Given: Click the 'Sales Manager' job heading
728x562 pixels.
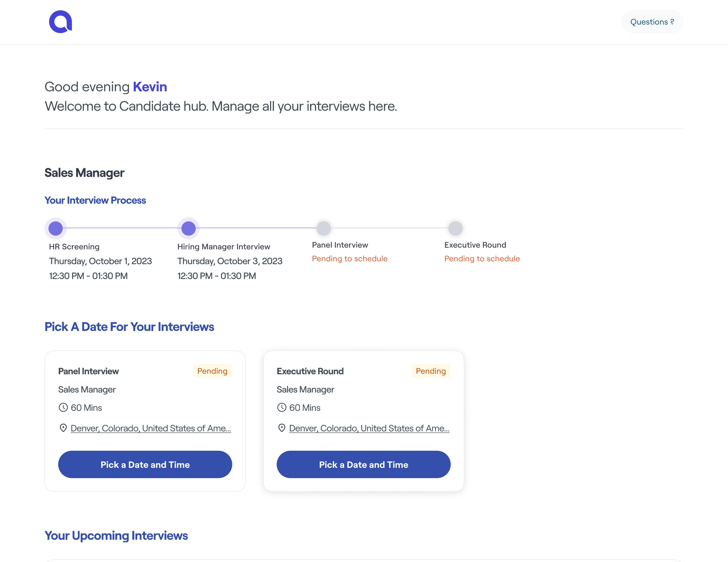Looking at the screenshot, I should (x=84, y=172).
